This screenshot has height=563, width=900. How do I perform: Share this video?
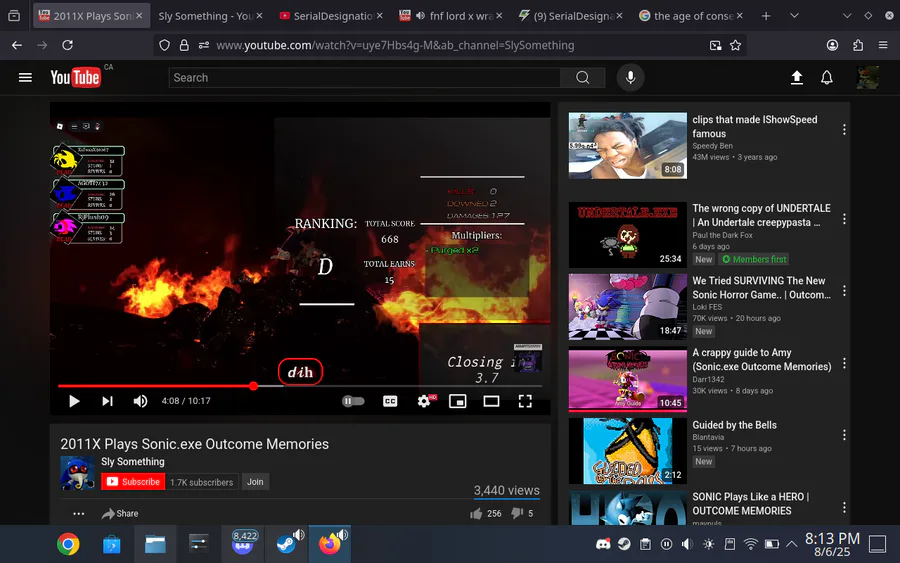[120, 514]
